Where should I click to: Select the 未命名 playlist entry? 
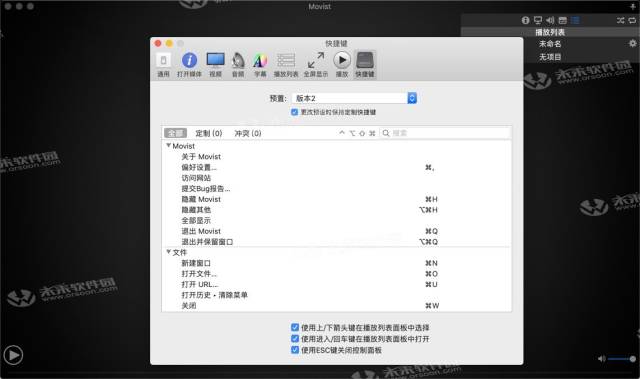550,44
